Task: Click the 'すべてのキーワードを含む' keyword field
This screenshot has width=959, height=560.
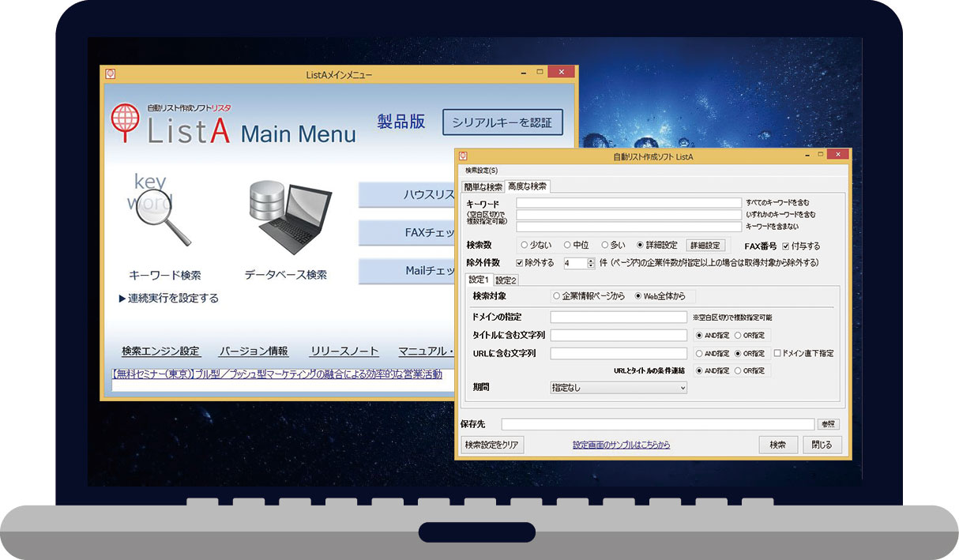Action: click(x=629, y=203)
